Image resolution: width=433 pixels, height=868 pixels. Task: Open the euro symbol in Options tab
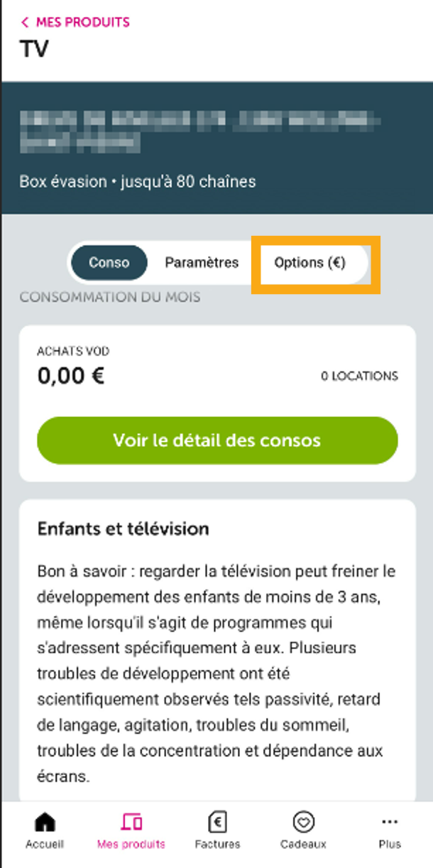337,263
